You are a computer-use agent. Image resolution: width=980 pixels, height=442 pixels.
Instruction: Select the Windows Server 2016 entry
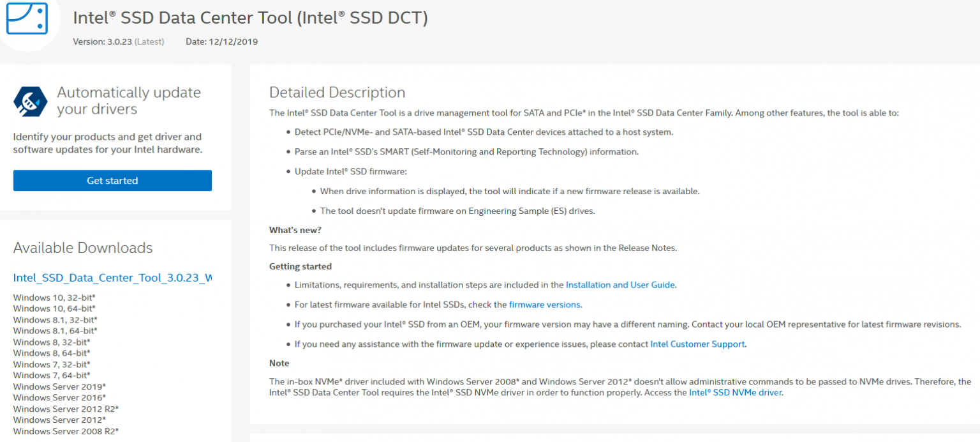(x=59, y=397)
